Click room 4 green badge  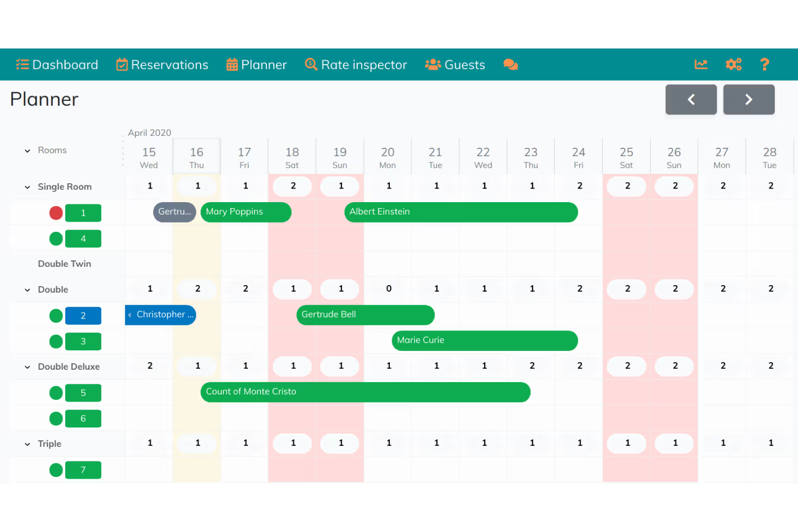point(83,239)
